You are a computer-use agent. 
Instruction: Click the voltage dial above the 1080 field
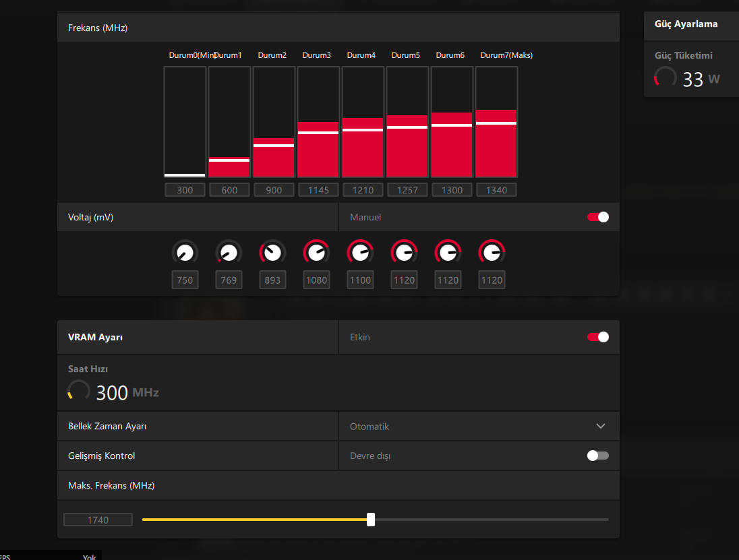[316, 253]
